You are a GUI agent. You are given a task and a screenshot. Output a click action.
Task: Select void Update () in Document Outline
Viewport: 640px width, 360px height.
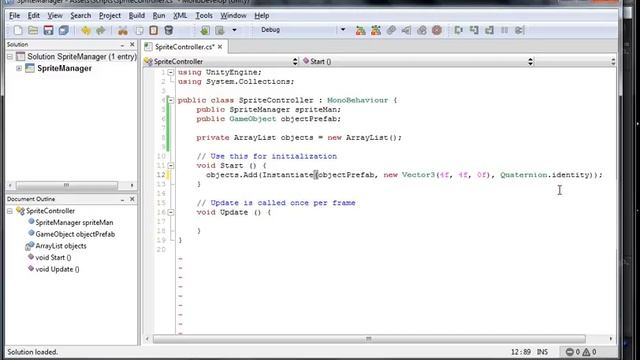53,269
